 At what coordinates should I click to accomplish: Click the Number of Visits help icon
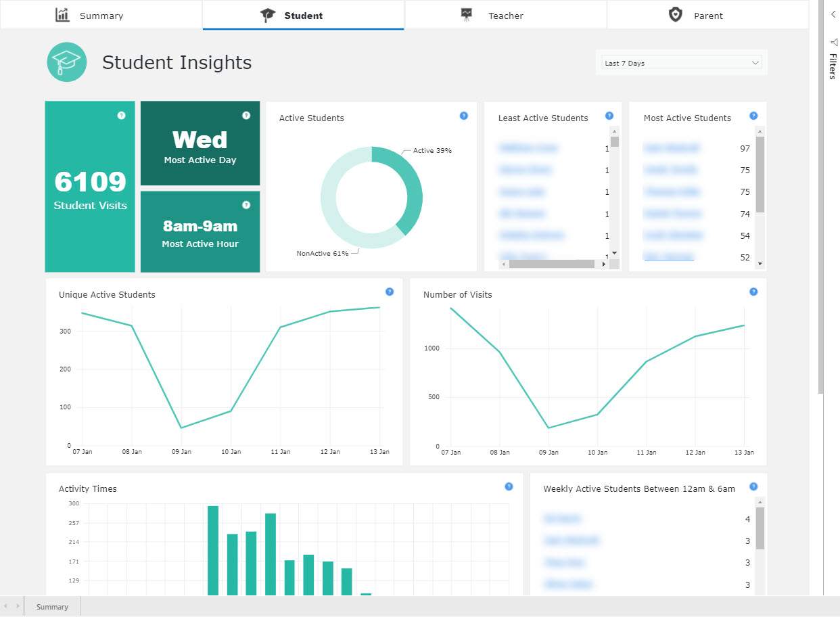click(x=753, y=292)
